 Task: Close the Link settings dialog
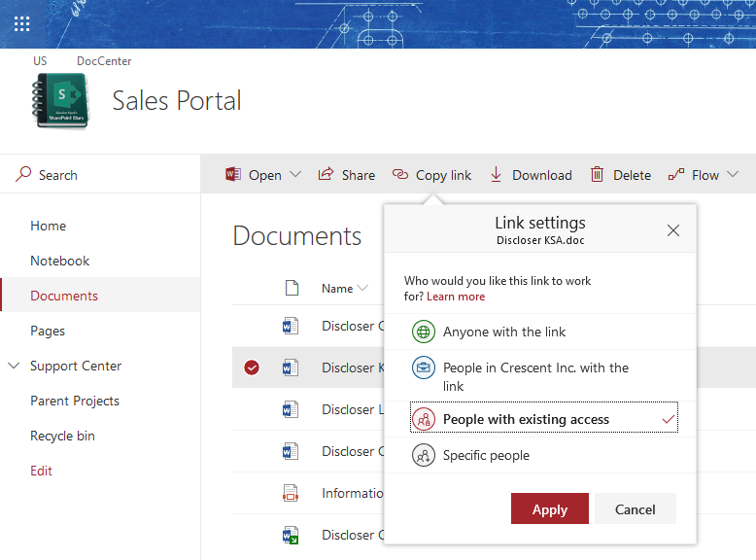pyautogui.click(x=673, y=230)
